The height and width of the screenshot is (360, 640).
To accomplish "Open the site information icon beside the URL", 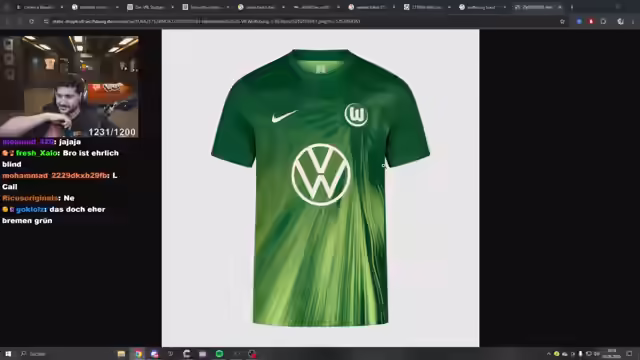I will 46,21.
